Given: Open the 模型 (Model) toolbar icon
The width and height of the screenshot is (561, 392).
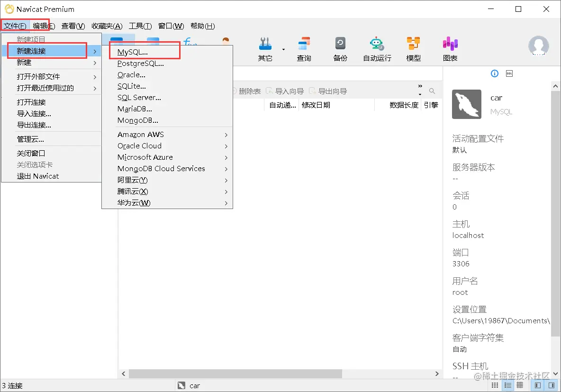Looking at the screenshot, I should point(413,49).
